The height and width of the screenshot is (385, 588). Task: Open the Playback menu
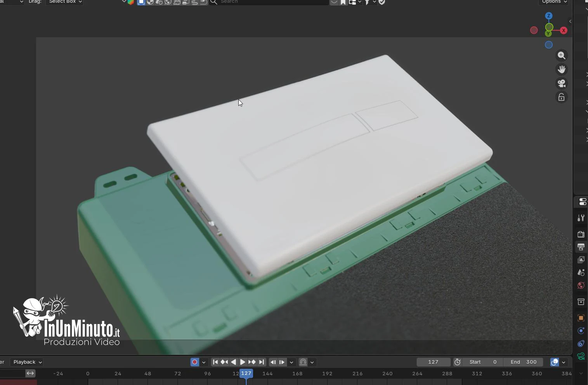(26, 362)
